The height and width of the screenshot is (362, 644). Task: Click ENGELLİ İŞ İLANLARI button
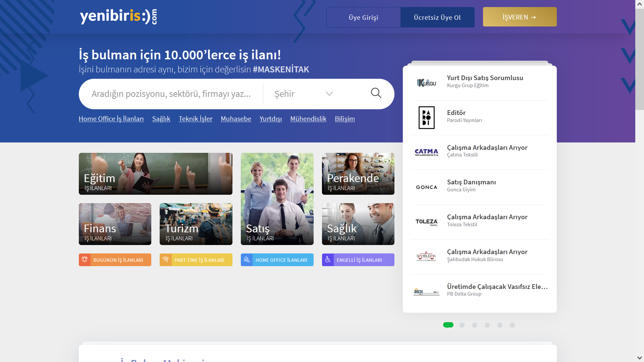click(x=358, y=259)
